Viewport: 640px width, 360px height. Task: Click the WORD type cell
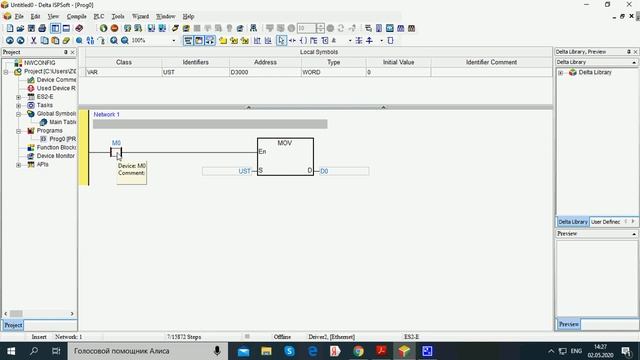333,72
